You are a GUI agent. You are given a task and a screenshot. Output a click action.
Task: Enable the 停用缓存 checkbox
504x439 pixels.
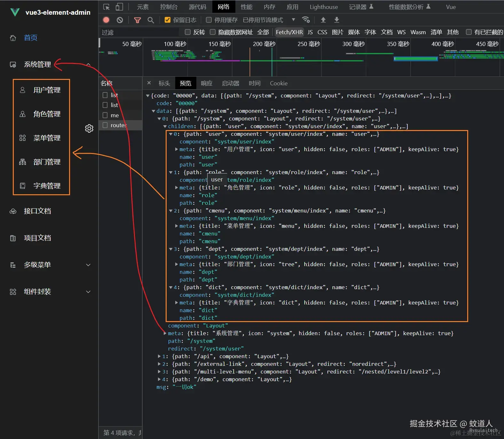point(209,20)
